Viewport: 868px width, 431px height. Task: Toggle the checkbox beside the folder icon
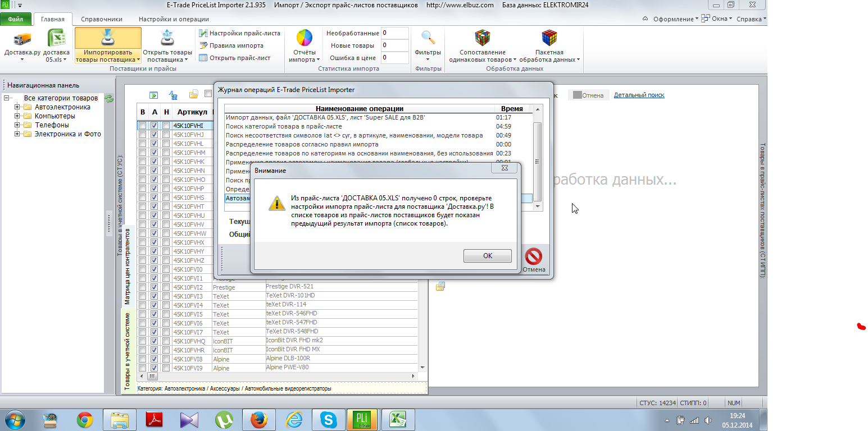tap(208, 94)
